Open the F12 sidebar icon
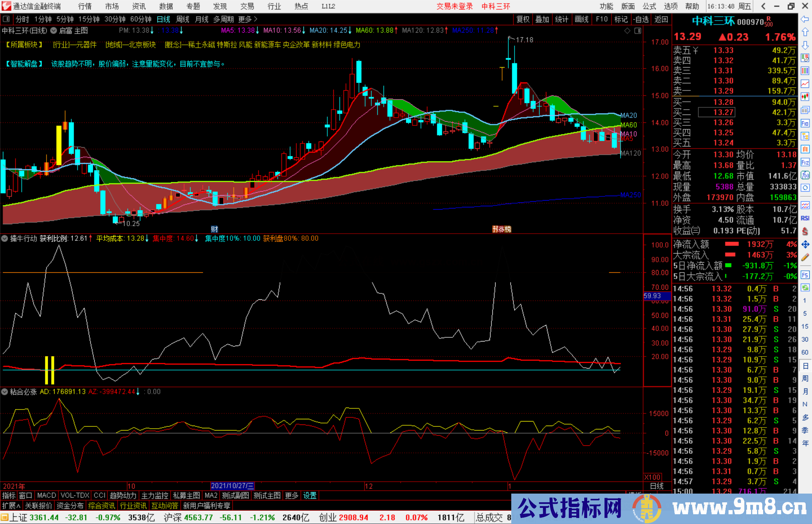Screen dimensions: 812x524 [x=805, y=162]
